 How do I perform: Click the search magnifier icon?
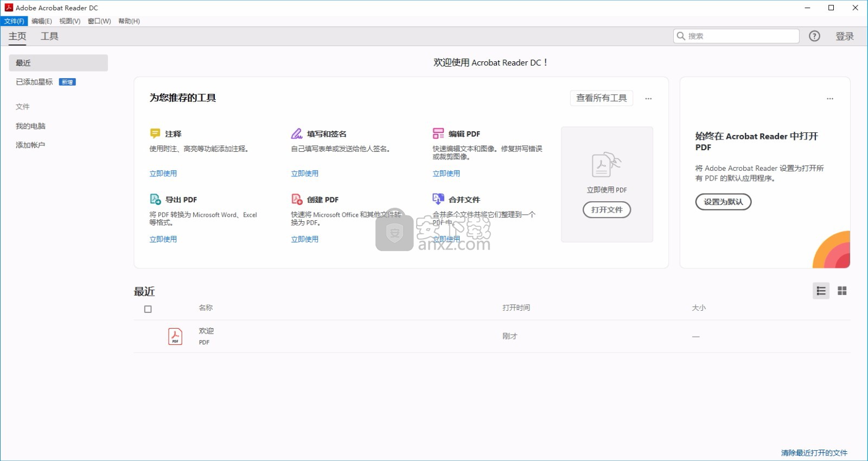(x=681, y=36)
